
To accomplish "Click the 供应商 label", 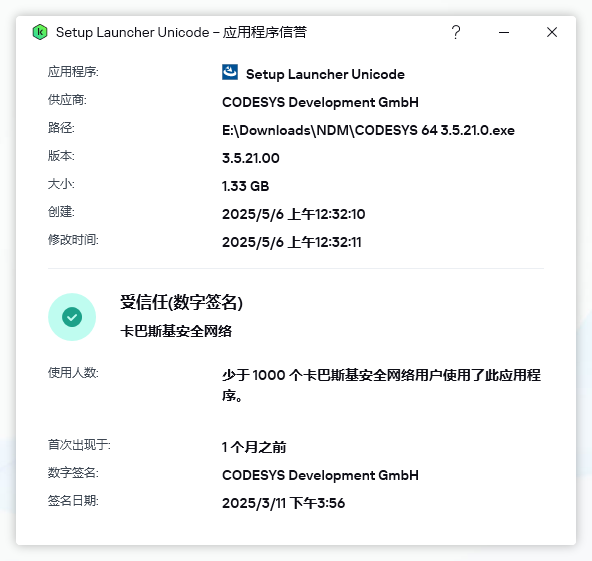I will coord(67,100).
